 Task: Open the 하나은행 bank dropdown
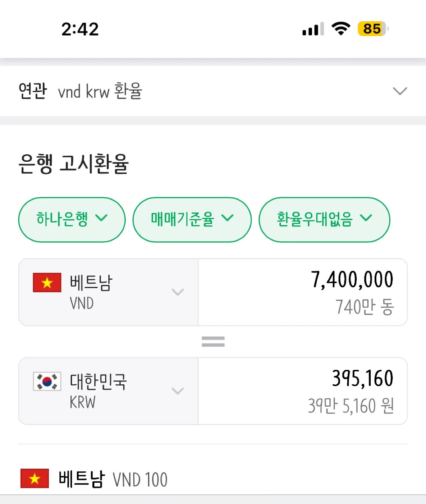(x=72, y=219)
